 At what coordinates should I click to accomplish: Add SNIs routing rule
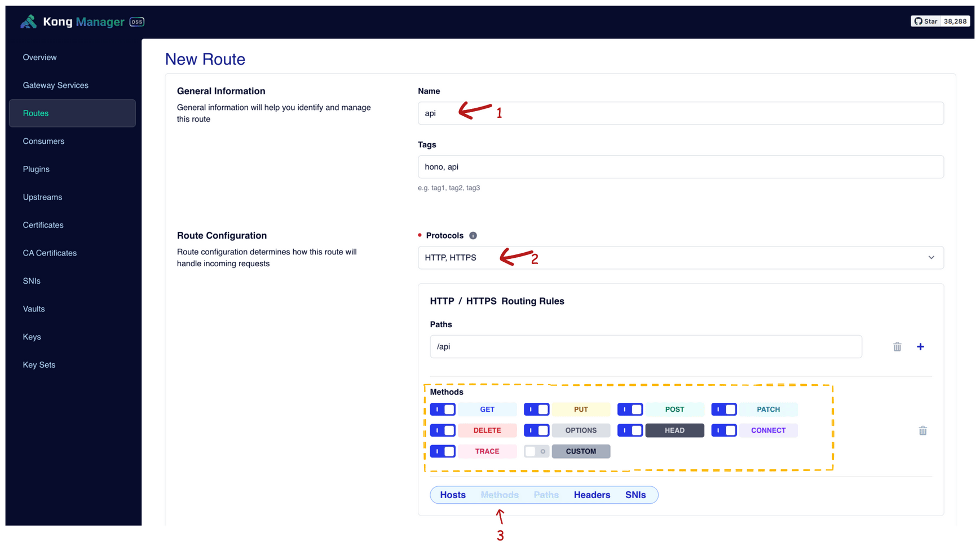(x=635, y=495)
